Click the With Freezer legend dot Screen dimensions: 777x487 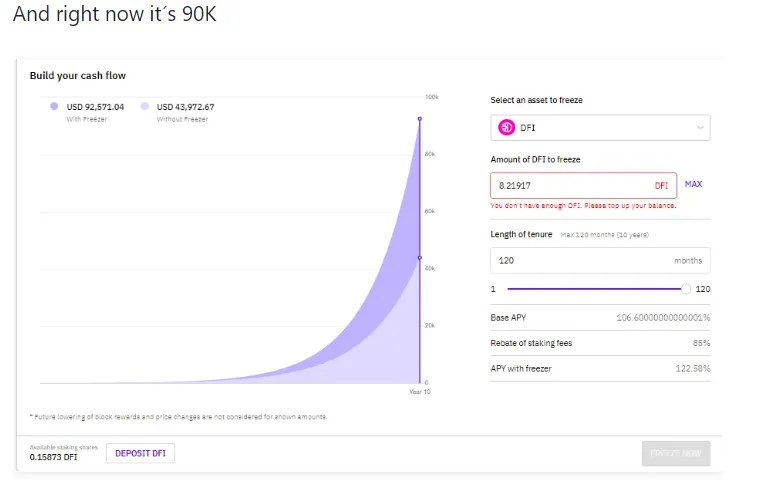(x=54, y=106)
